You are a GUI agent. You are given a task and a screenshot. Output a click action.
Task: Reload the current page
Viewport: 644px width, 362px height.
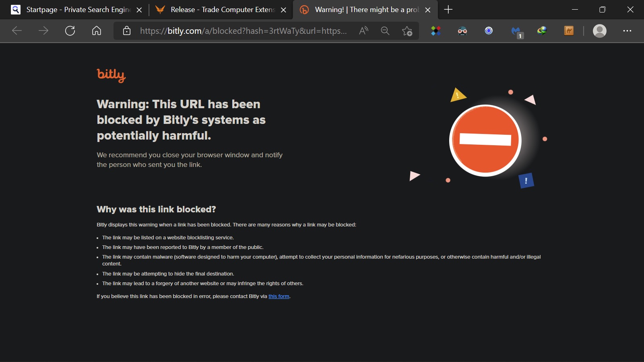pyautogui.click(x=70, y=31)
